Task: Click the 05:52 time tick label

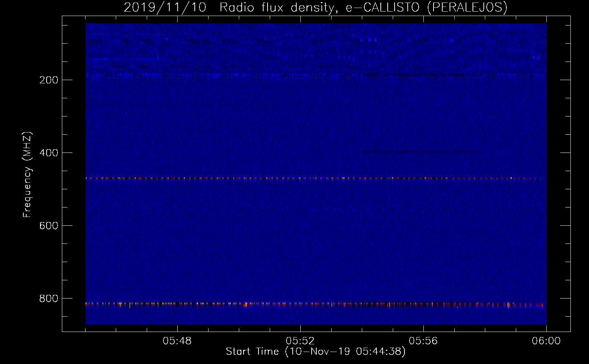Action: (300, 341)
